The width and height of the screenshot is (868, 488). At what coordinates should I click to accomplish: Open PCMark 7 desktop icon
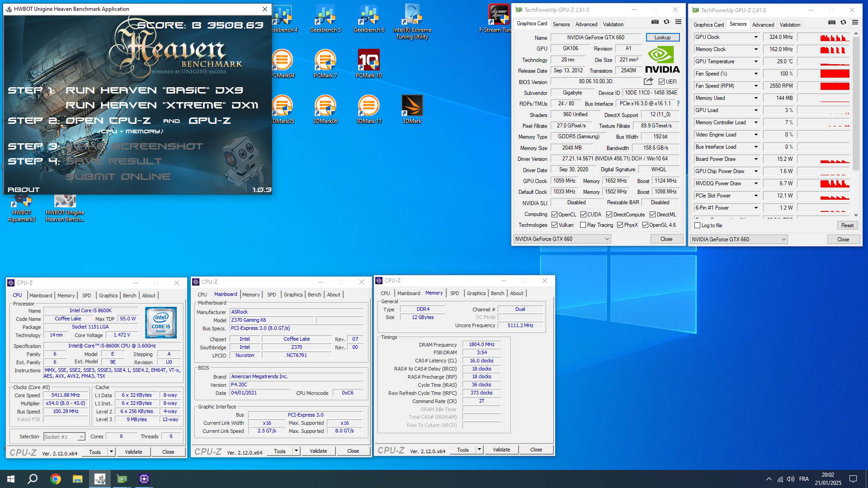click(325, 63)
